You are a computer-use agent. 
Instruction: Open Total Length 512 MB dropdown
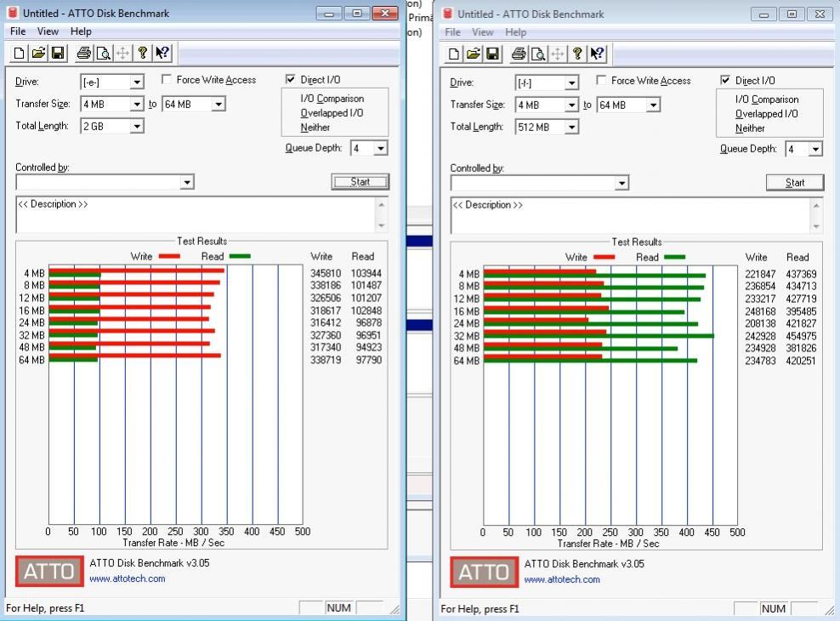572,127
